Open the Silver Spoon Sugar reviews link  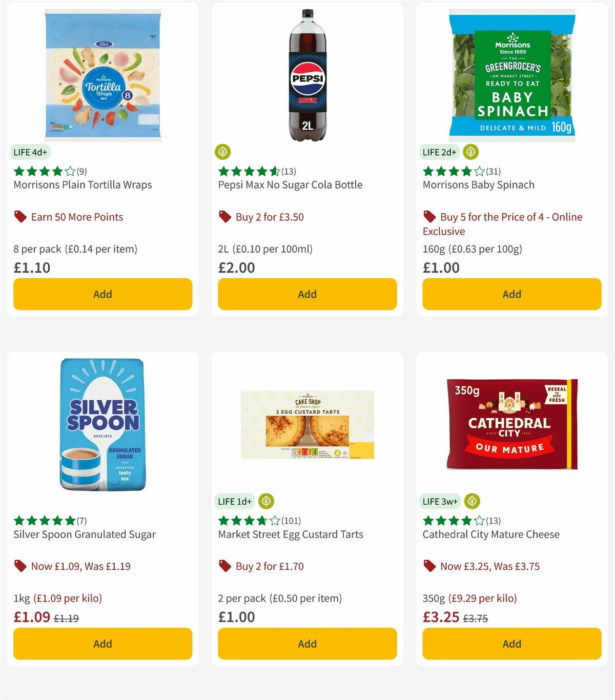[81, 521]
